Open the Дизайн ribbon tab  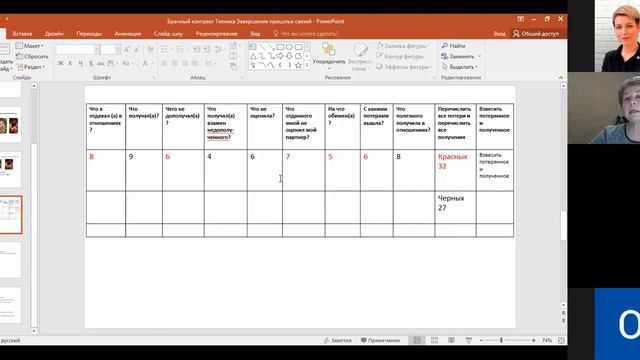pyautogui.click(x=54, y=33)
